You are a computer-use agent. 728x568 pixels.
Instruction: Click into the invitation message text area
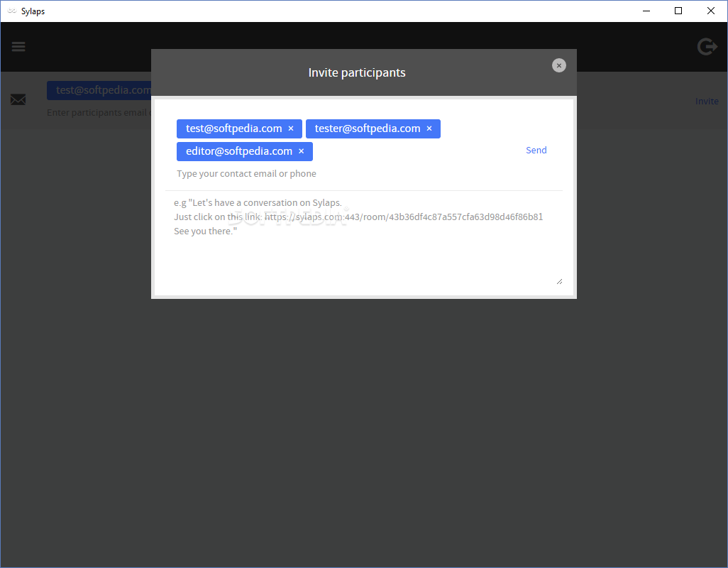pyautogui.click(x=364, y=239)
